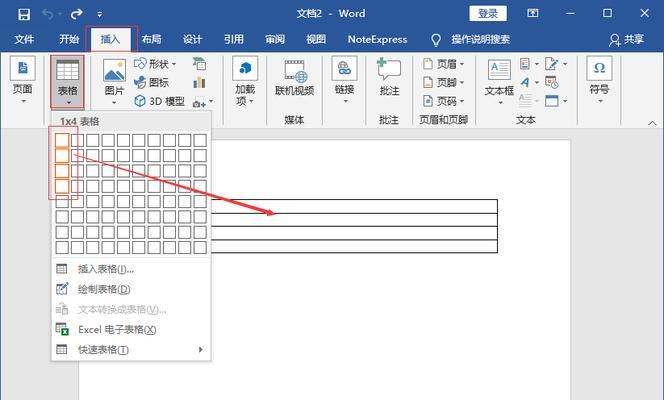The height and width of the screenshot is (400, 664).
Task: Open the 加载项 add-ins dropdown
Action: [245, 81]
